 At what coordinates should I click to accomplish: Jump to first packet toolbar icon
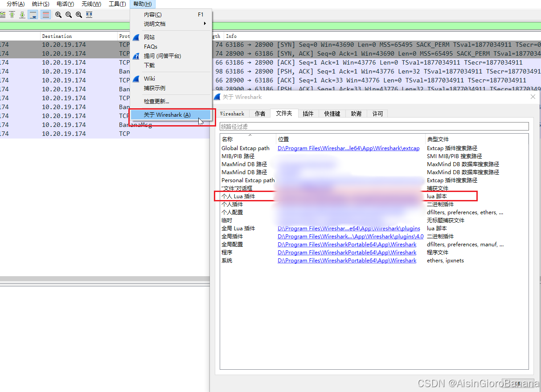[12, 15]
